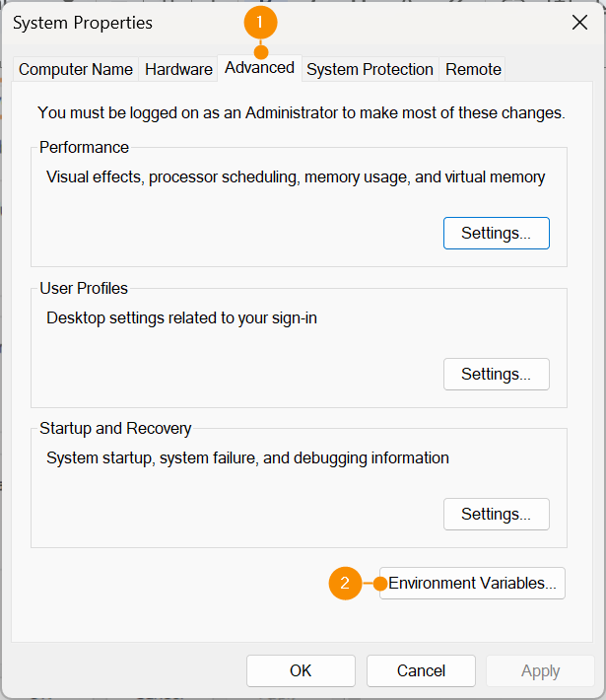606x700 pixels.
Task: Select the Advanced tab
Action: (x=259, y=67)
